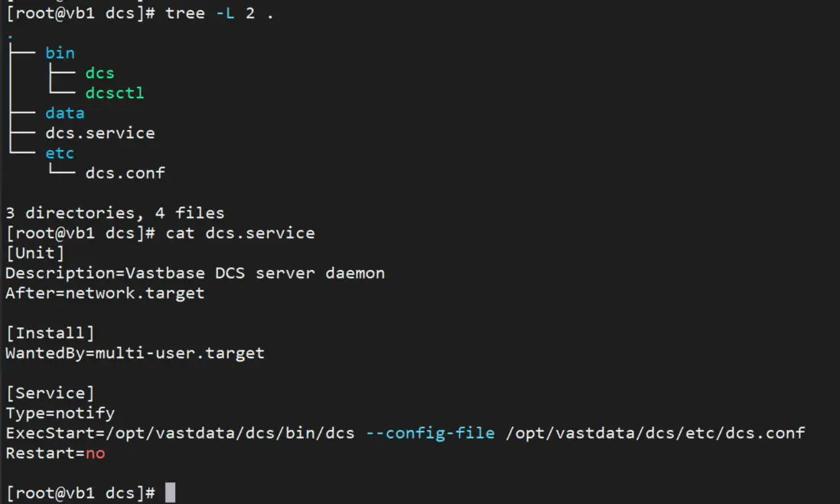
Task: Click the red "no" value after Restart=
Action: 95,453
